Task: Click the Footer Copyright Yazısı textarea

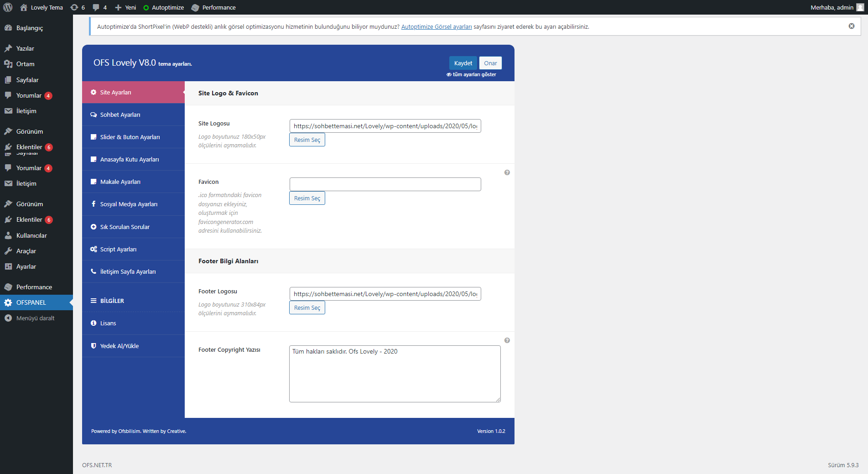Action: coord(395,374)
